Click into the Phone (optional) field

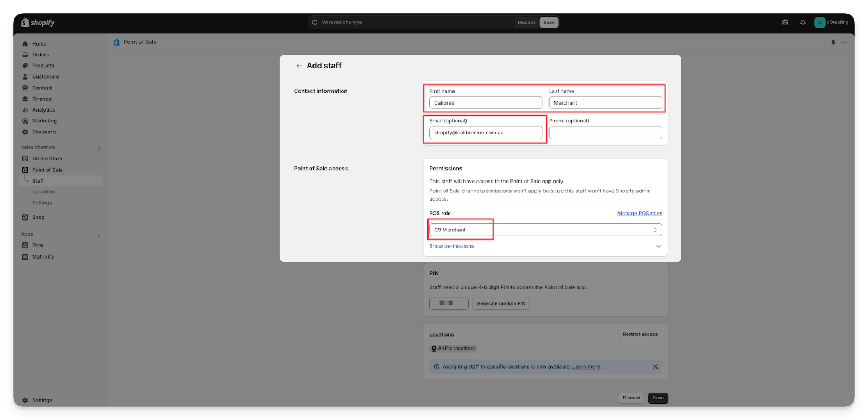(605, 133)
